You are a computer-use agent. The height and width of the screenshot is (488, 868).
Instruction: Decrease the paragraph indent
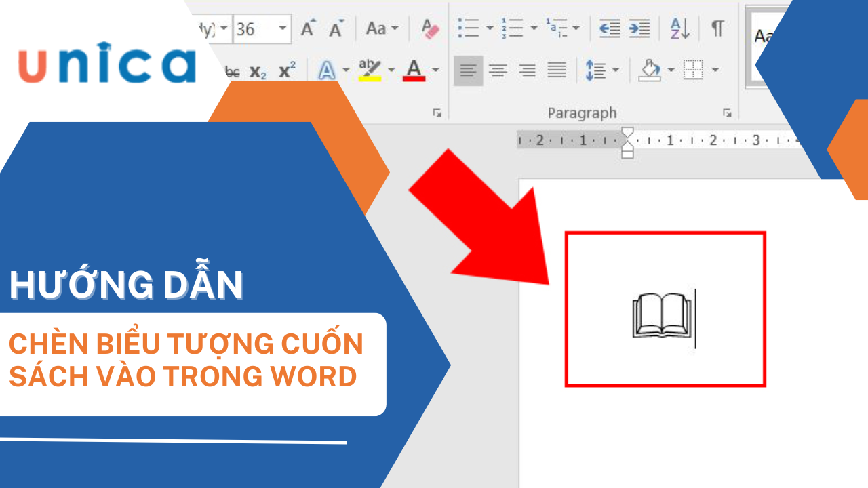pos(610,28)
